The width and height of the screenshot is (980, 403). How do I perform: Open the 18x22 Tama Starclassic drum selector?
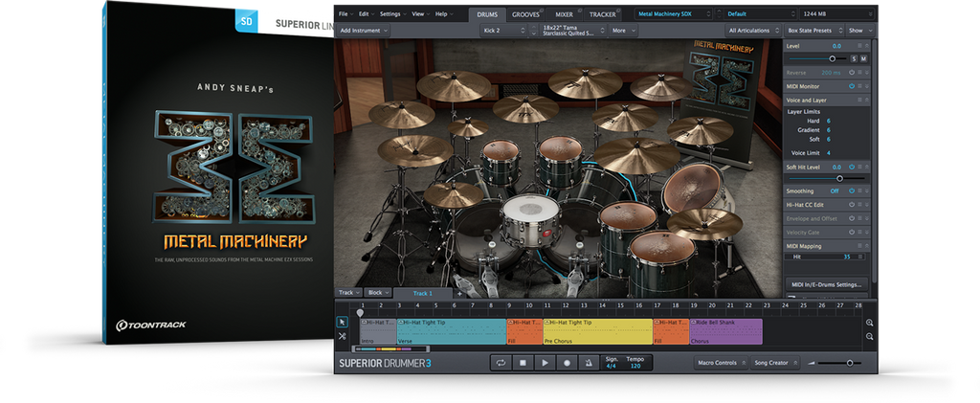click(573, 30)
